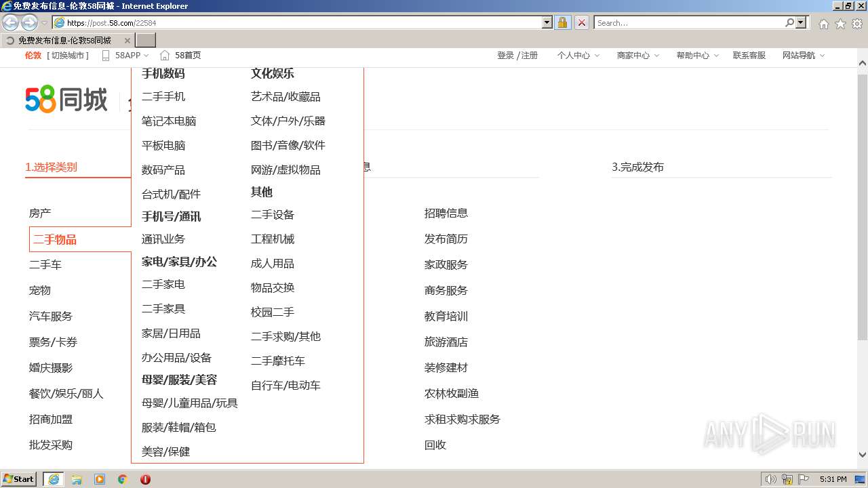
Task: Open the media player taskbar icon
Action: (100, 479)
